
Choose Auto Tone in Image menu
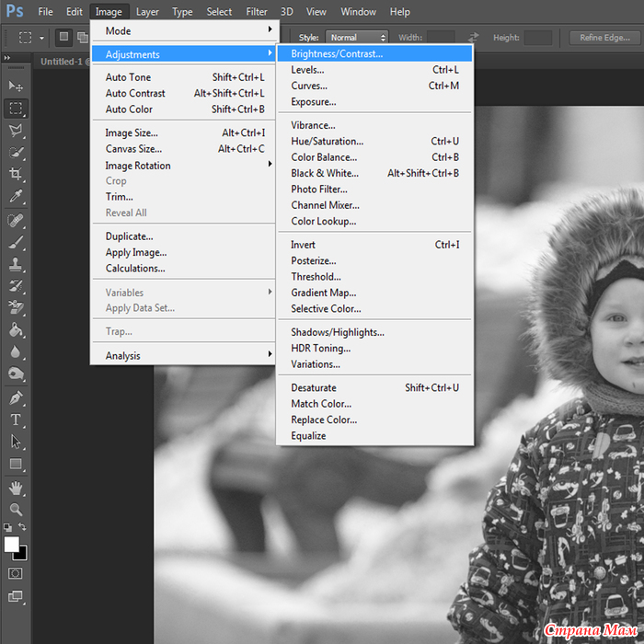(x=183, y=77)
